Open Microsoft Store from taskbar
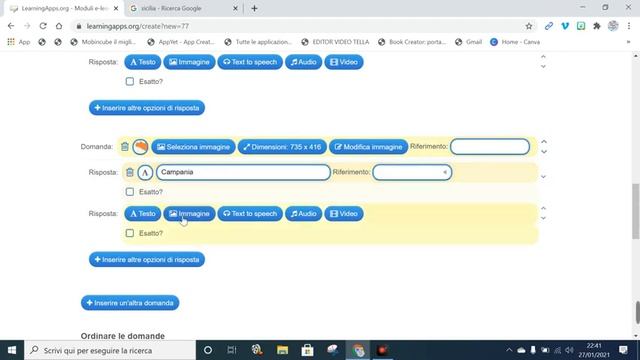 click(x=307, y=350)
